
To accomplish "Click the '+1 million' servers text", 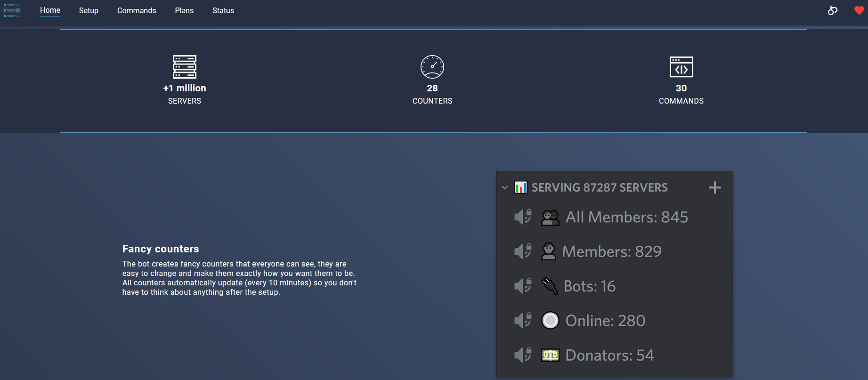I will coord(185,88).
